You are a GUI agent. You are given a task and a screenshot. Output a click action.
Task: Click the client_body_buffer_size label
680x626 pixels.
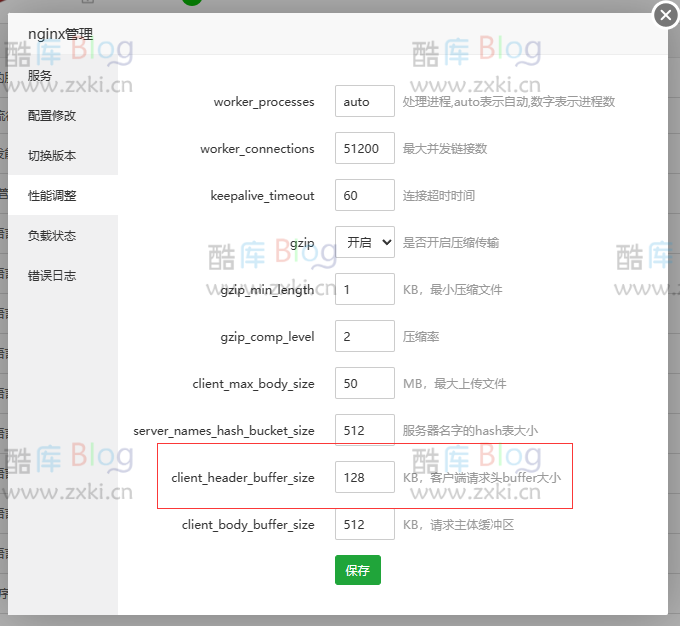coord(248,525)
